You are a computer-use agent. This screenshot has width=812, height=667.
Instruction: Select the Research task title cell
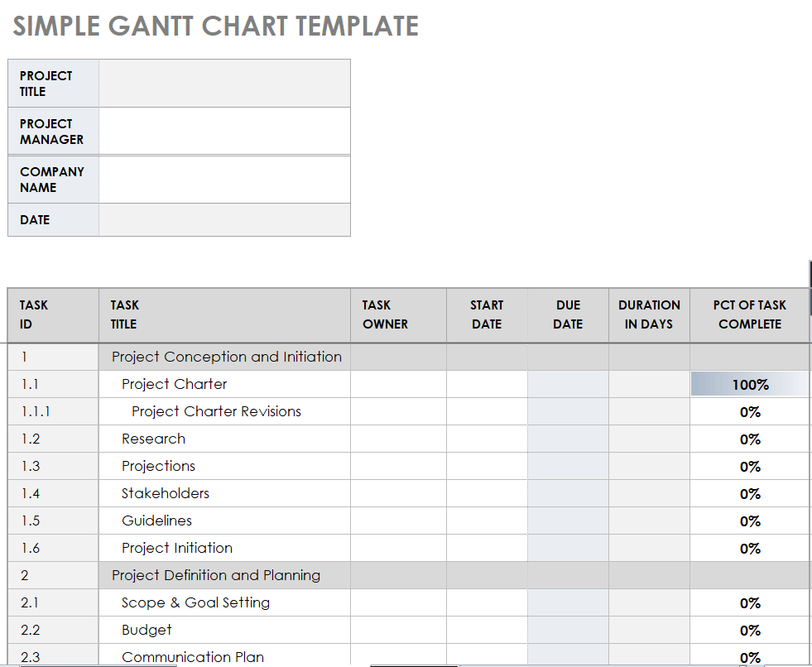[x=154, y=439]
